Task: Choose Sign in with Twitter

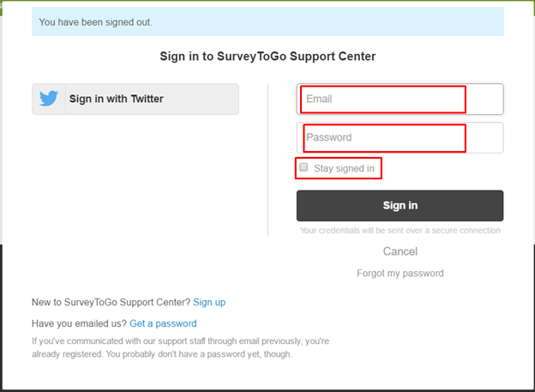Action: coord(135,99)
